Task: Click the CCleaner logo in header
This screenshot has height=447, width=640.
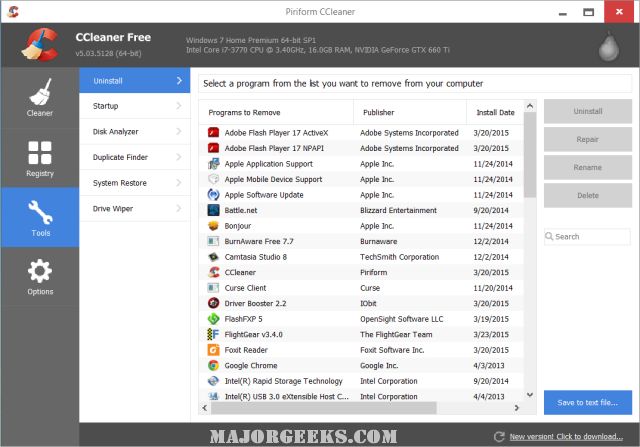Action: [x=40, y=44]
